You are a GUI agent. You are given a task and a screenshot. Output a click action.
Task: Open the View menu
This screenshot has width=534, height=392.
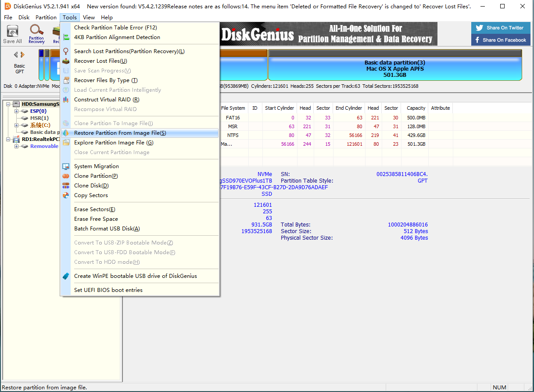(89, 18)
